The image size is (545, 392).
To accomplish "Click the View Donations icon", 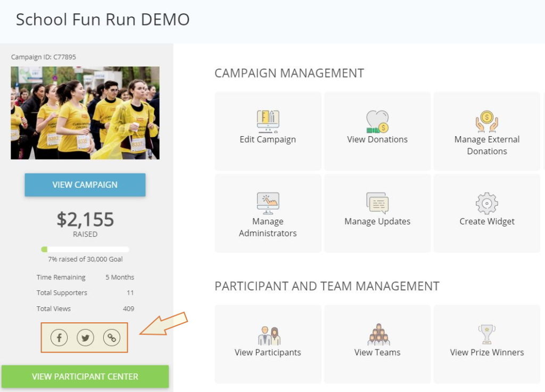I will tap(377, 121).
